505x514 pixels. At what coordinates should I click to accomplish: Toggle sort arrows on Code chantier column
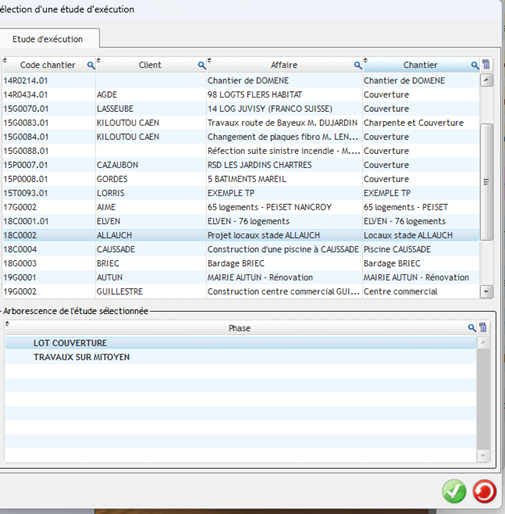(x=5, y=61)
